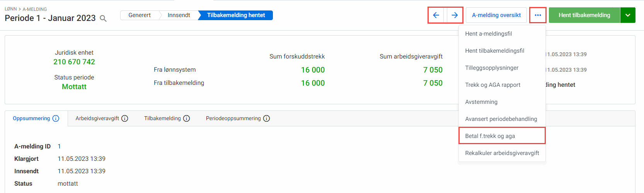Viewport: 644px width, 193px height.
Task: Click the A-melding ID number 1 link
Action: [59, 146]
